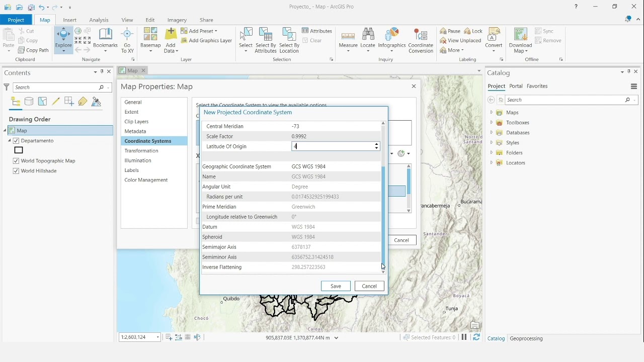Viewport: 644px width, 362px height.
Task: Toggle World Topographic Map layer visibility
Action: click(x=16, y=161)
